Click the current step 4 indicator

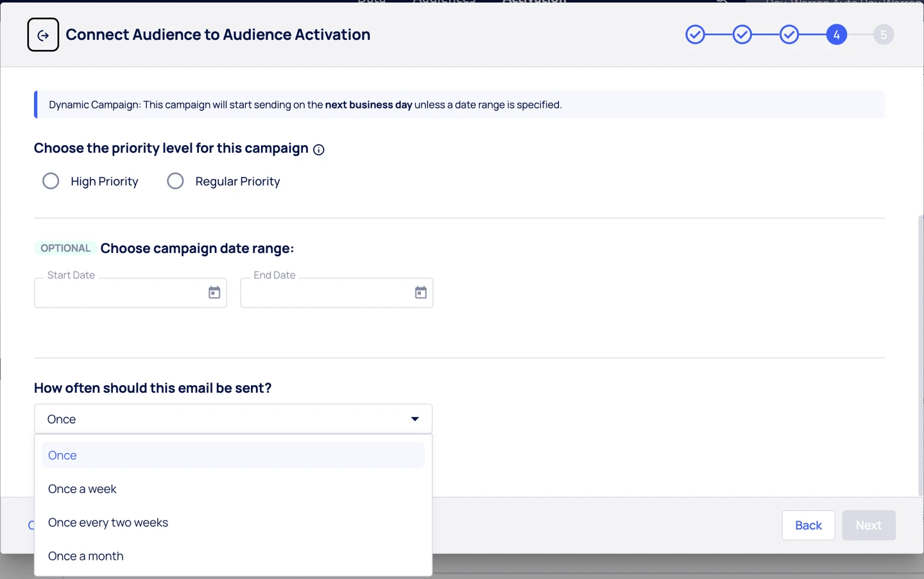tap(837, 35)
